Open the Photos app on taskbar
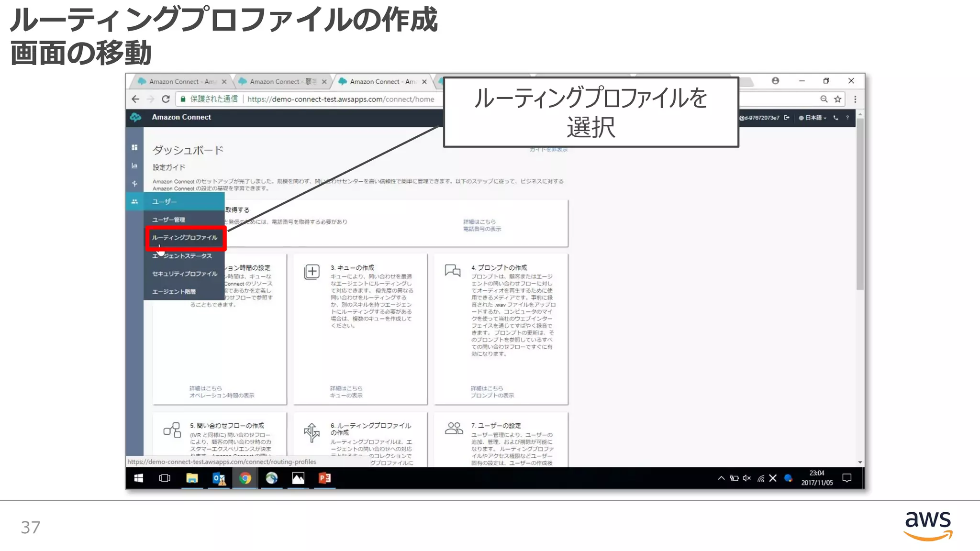 pyautogui.click(x=298, y=478)
